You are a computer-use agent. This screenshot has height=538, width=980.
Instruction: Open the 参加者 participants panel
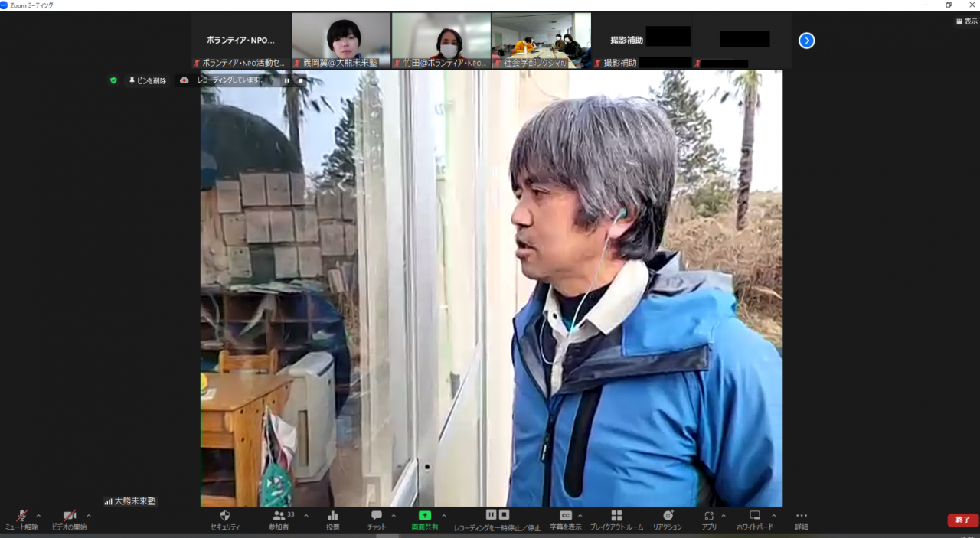279,516
